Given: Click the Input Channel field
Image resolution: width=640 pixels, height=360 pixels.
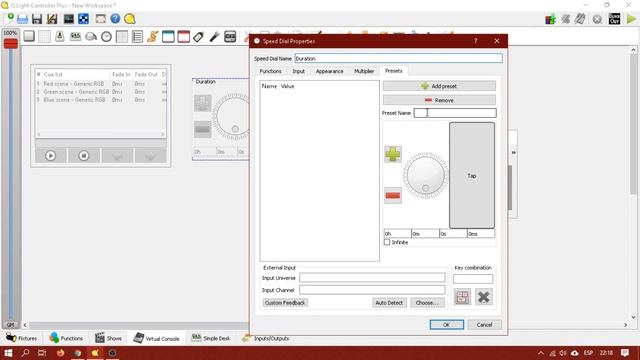Looking at the screenshot, I should click(x=372, y=290).
